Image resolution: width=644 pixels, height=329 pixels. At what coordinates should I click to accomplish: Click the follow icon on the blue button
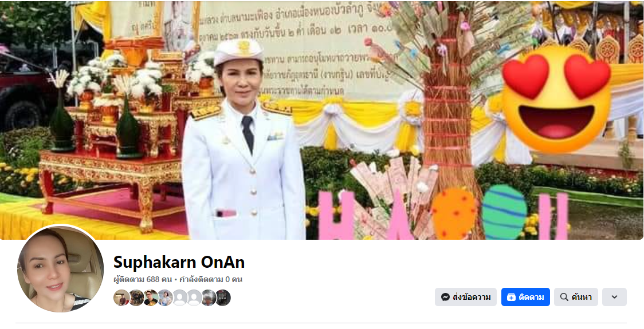(511, 297)
